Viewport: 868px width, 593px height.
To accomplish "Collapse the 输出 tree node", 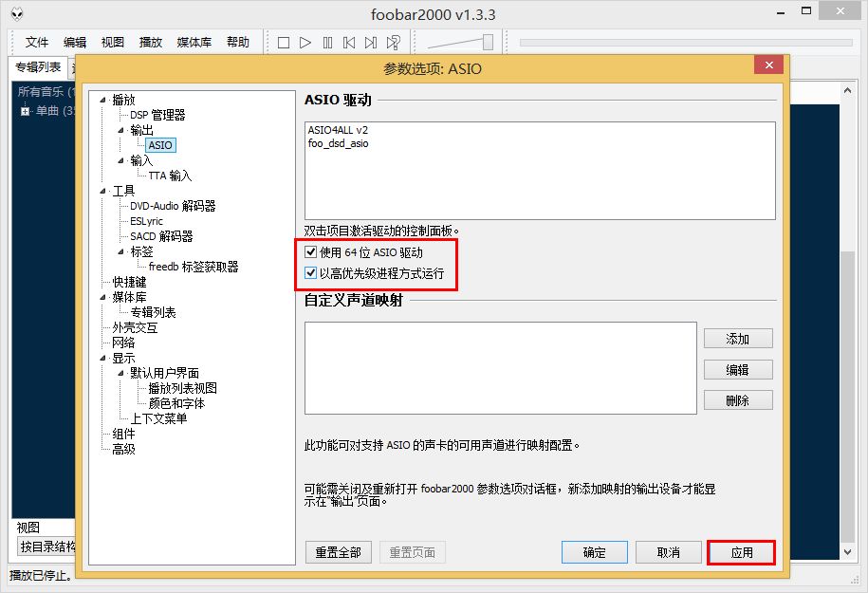I will [121, 131].
